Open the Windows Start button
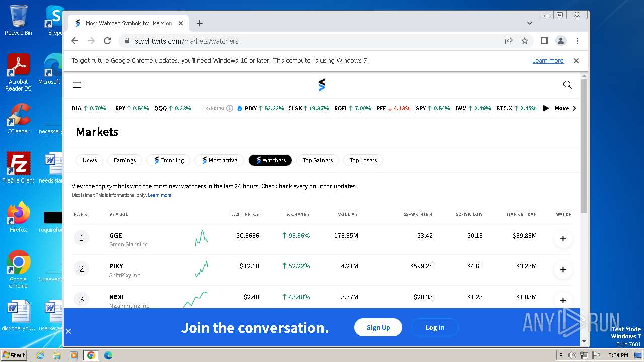This screenshot has width=644, height=362. (x=14, y=355)
